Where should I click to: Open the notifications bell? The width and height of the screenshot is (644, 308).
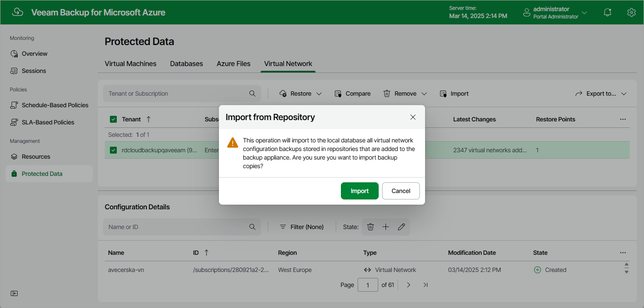tap(608, 12)
